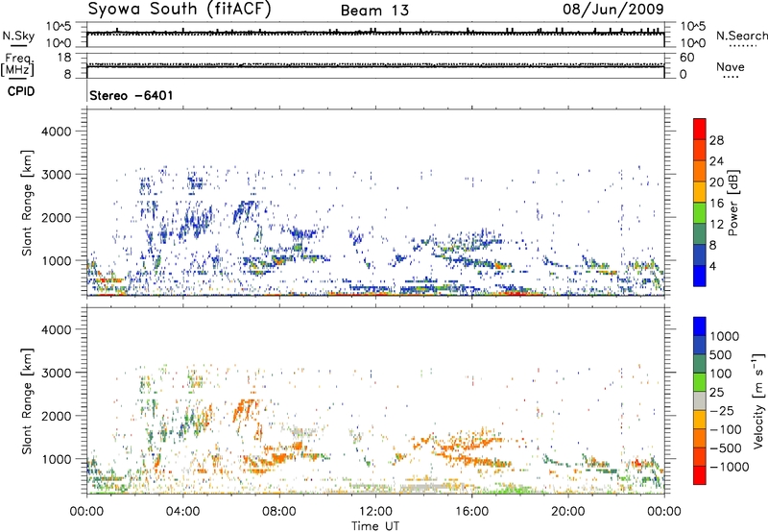Click the red bottom segment of the velocity colorbar
The width and height of the screenshot is (768, 532).
[700, 475]
